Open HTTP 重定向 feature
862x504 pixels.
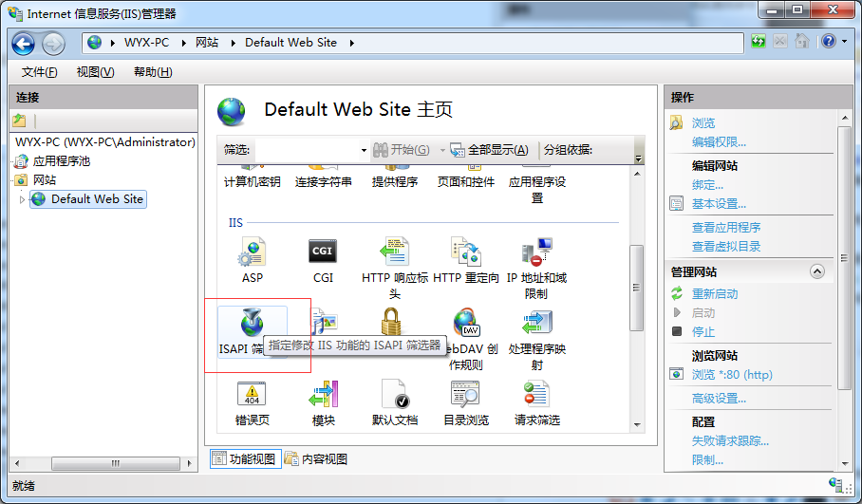point(465,260)
